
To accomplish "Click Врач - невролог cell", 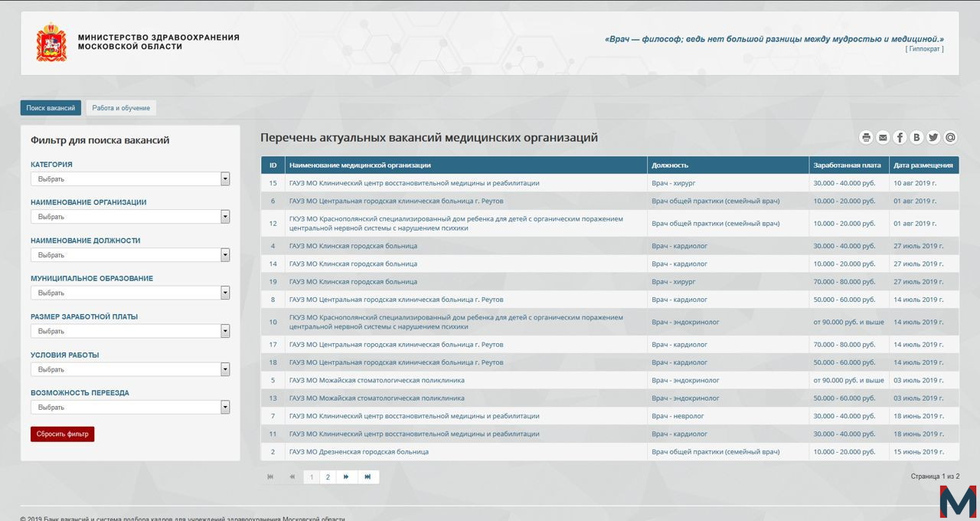I will tap(678, 416).
